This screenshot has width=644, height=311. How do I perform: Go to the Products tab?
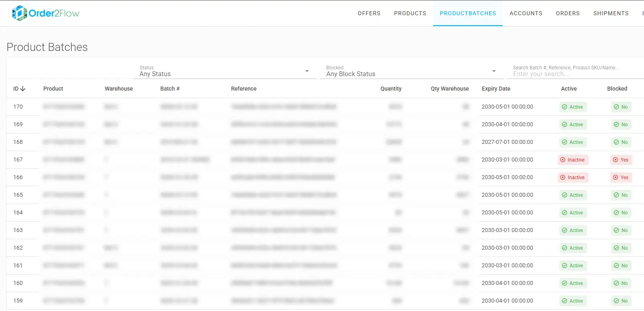(x=410, y=13)
